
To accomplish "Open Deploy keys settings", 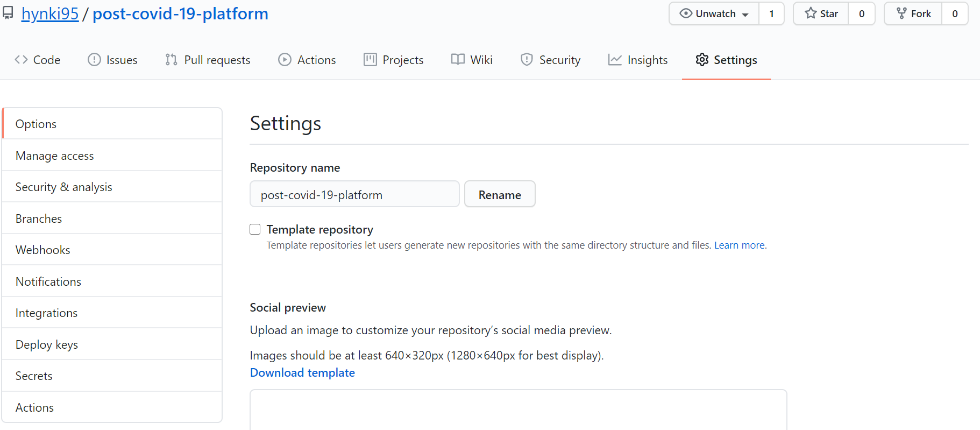I will click(112, 344).
